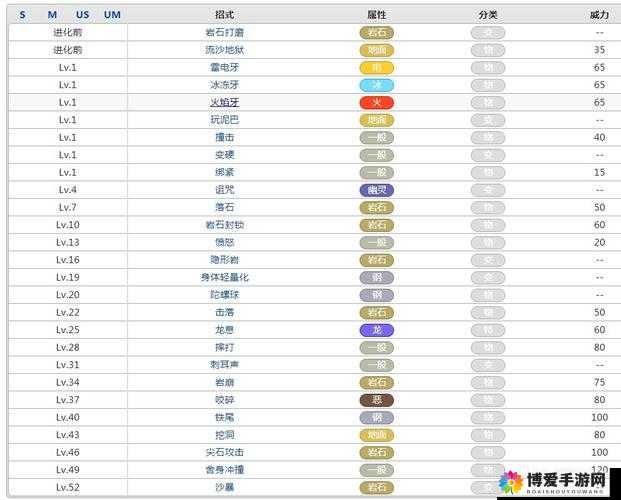Open the 岩石打磨 move link
This screenshot has width=621, height=500.
pyautogui.click(x=225, y=32)
